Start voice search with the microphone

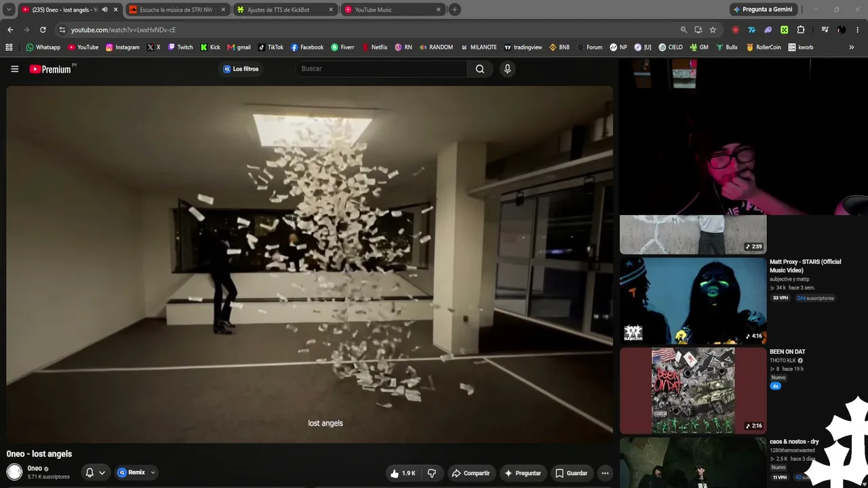(507, 68)
